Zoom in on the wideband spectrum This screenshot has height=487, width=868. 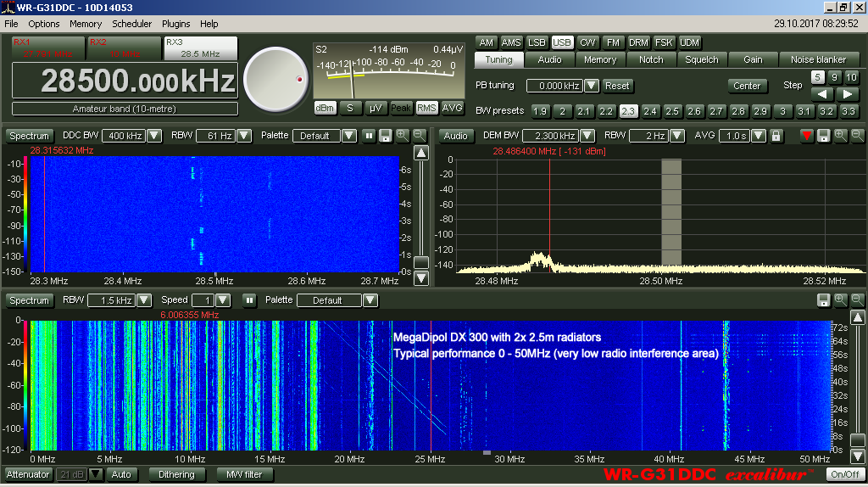pos(841,299)
